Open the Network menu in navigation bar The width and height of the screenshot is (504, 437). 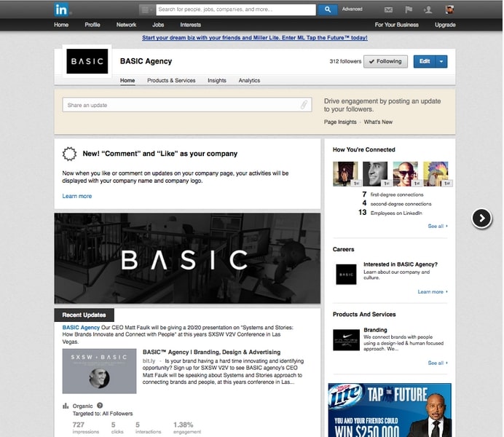pyautogui.click(x=126, y=25)
